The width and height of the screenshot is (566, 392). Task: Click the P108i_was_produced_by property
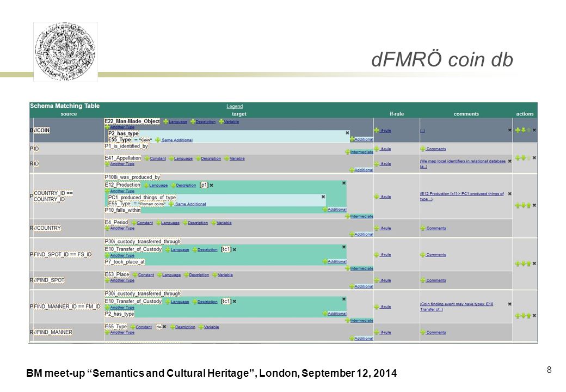(132, 177)
